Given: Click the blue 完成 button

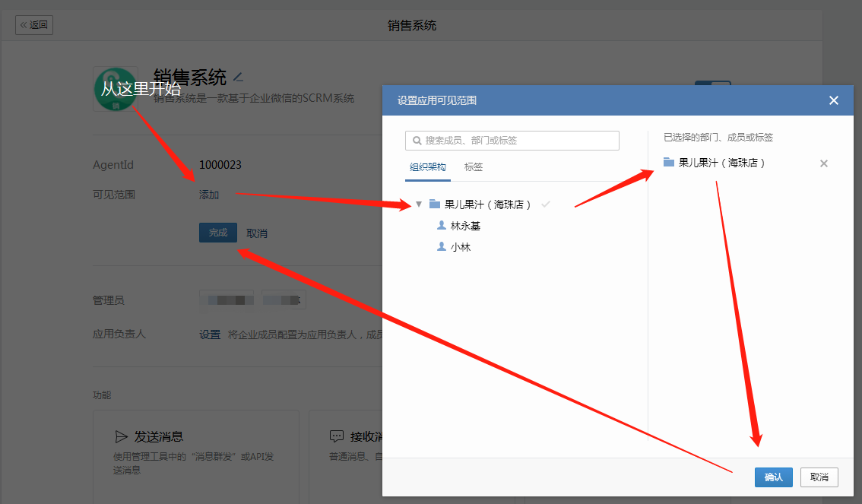Looking at the screenshot, I should click(217, 233).
